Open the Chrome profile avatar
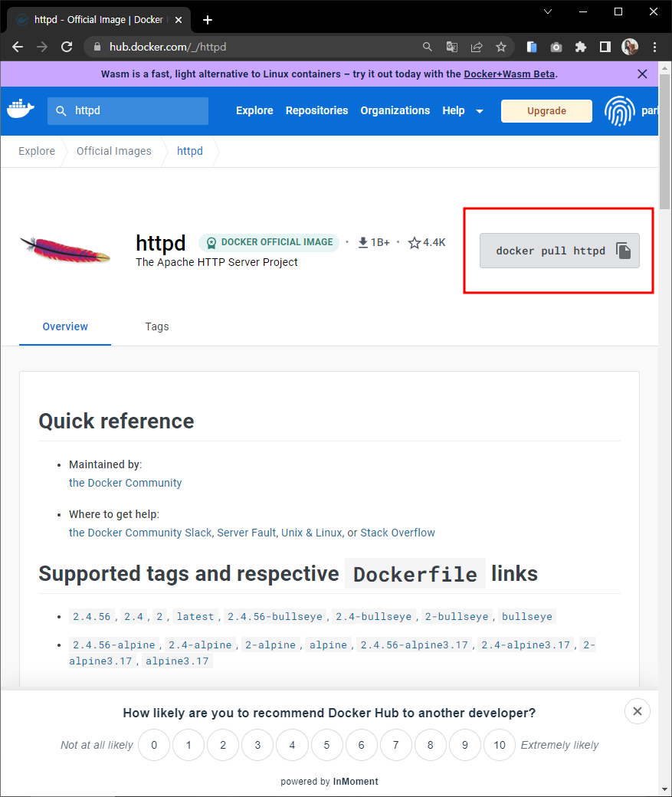Image resolution: width=672 pixels, height=797 pixels. coord(629,47)
